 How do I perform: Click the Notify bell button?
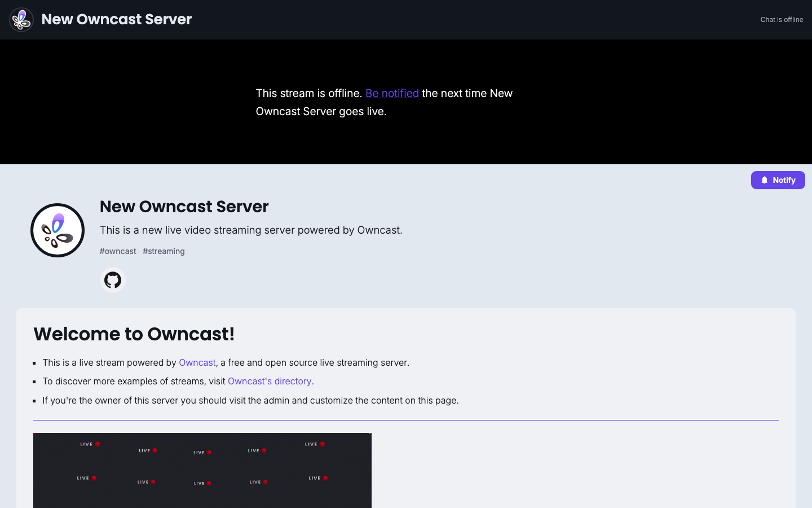coord(778,180)
